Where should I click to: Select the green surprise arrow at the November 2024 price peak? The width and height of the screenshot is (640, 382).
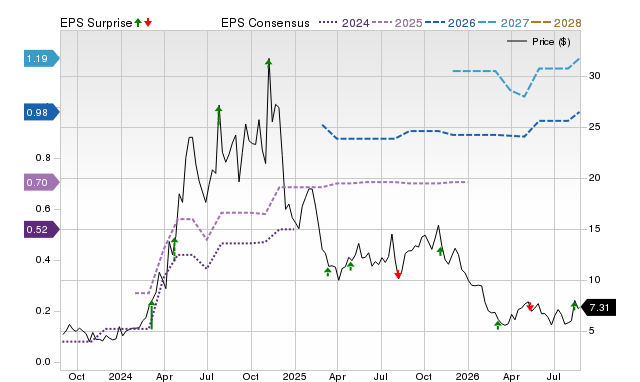[x=269, y=63]
